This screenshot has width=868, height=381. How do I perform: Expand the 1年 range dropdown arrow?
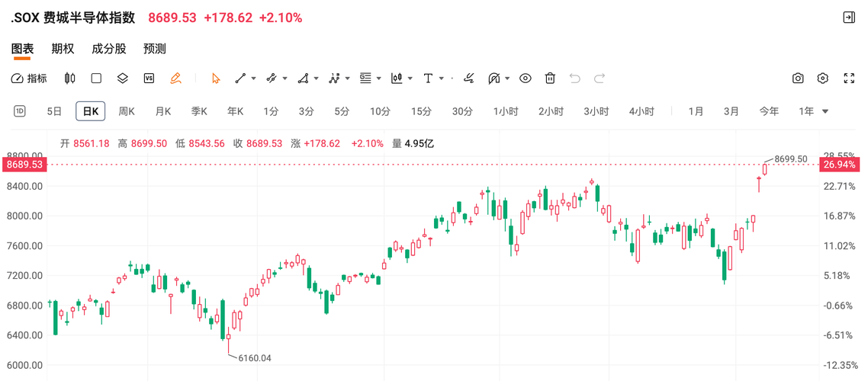click(825, 112)
